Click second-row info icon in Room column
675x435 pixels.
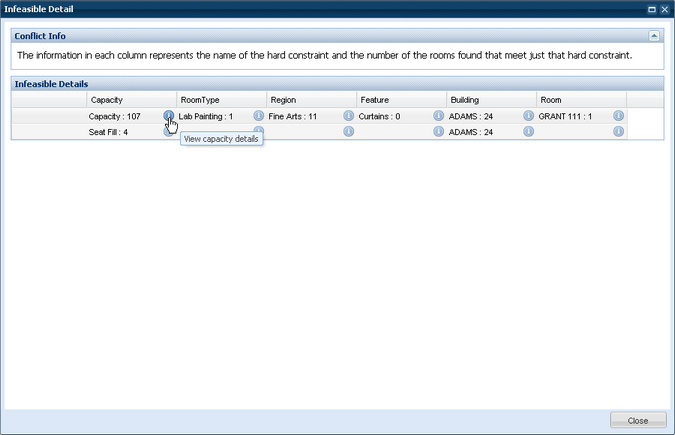[x=618, y=132]
